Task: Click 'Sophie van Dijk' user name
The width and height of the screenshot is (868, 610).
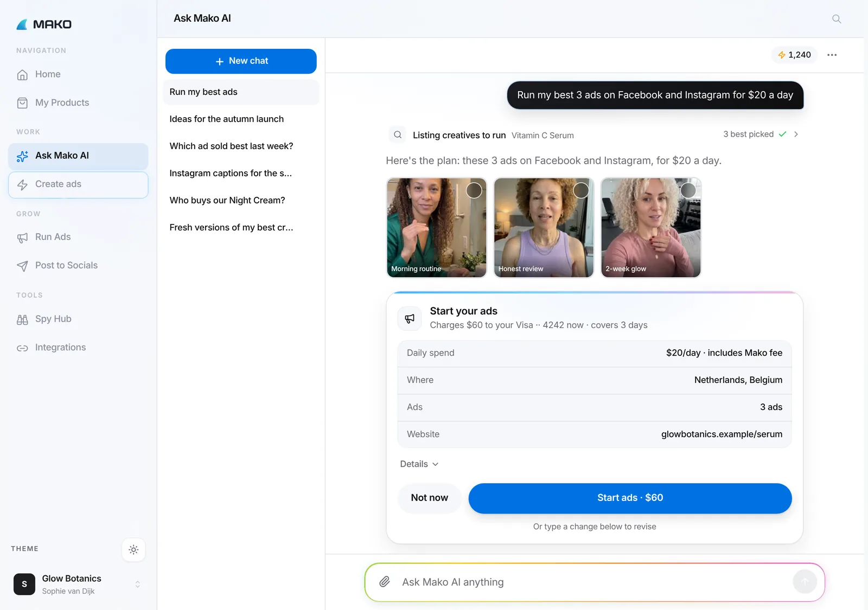Action: click(68, 591)
